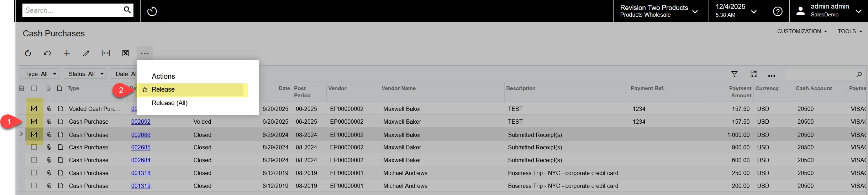Open attachments for row 002684
Screen dimensions: 868x195
[49, 160]
